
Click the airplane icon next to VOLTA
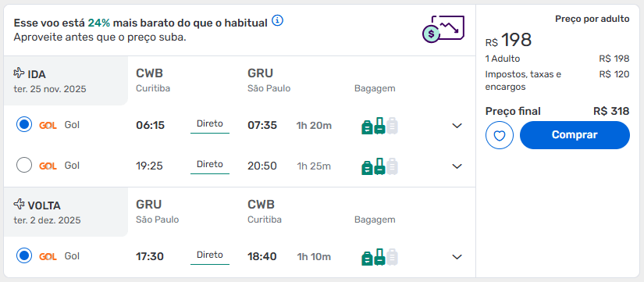pos(19,204)
